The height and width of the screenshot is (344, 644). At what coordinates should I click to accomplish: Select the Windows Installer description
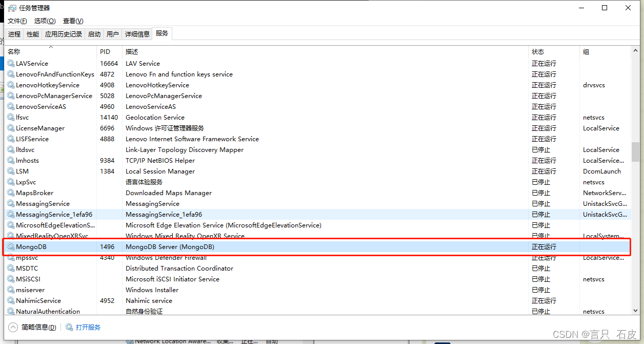[x=152, y=290]
